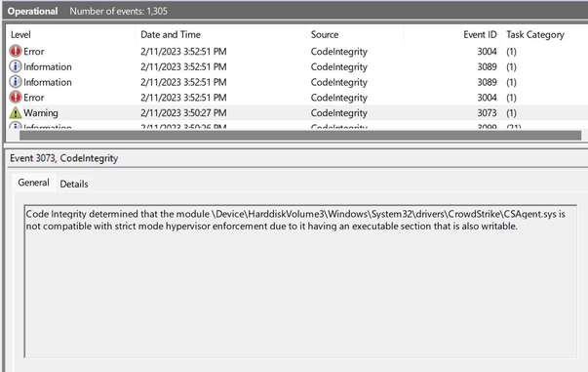Click the horizontal scrollbar of the event list
Image resolution: width=588 pixels, height=372 pixels.
click(300, 135)
